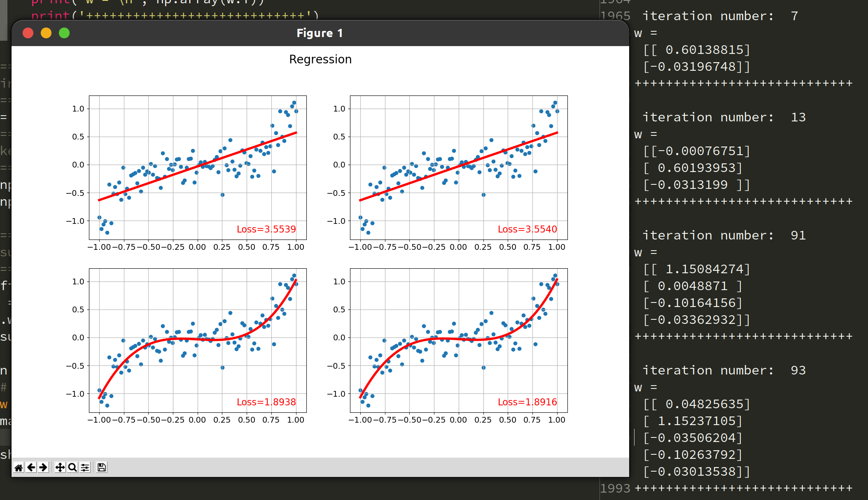Click the Home reset view icon
Viewport: 868px width, 500px height.
pos(19,467)
